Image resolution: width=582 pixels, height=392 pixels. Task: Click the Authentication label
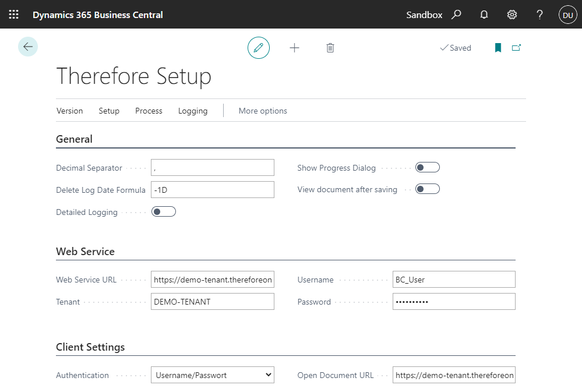(82, 375)
